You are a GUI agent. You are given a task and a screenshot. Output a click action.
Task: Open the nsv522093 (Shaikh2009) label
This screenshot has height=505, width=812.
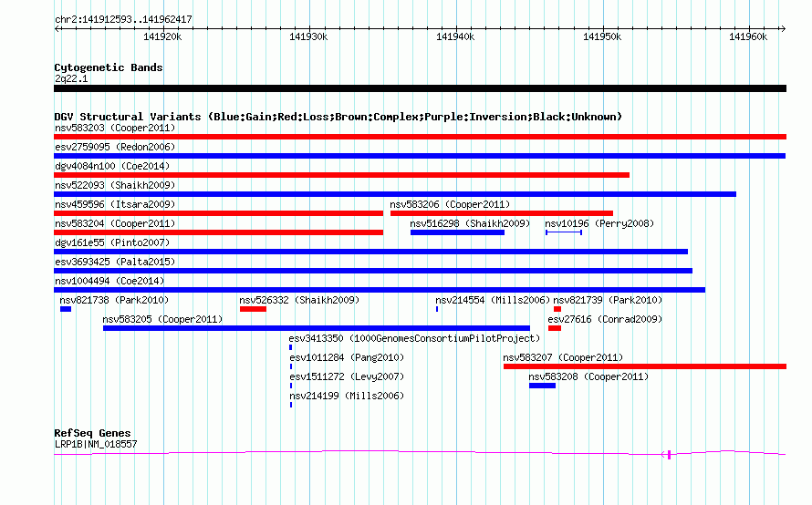115,185
